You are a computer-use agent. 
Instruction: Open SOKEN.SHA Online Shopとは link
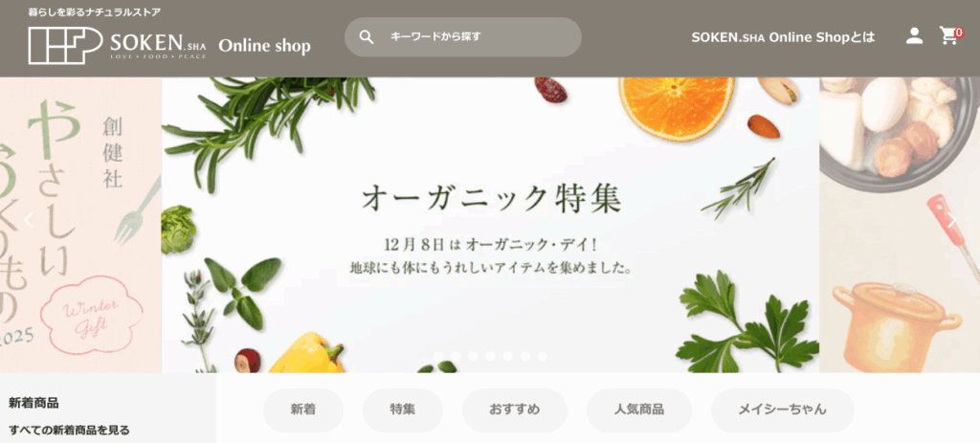(x=783, y=37)
